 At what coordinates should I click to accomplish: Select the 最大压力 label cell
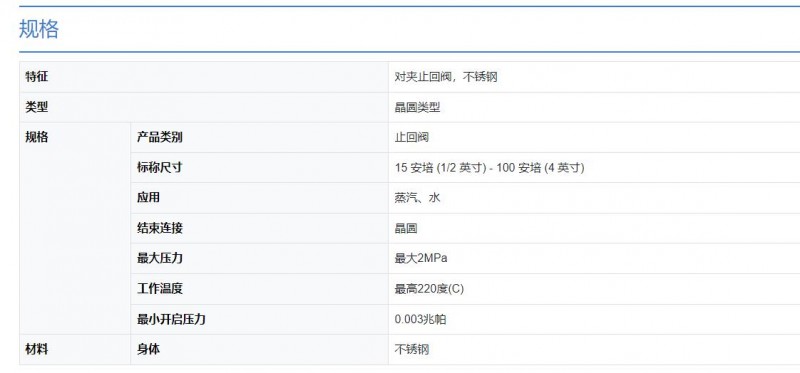(x=259, y=258)
